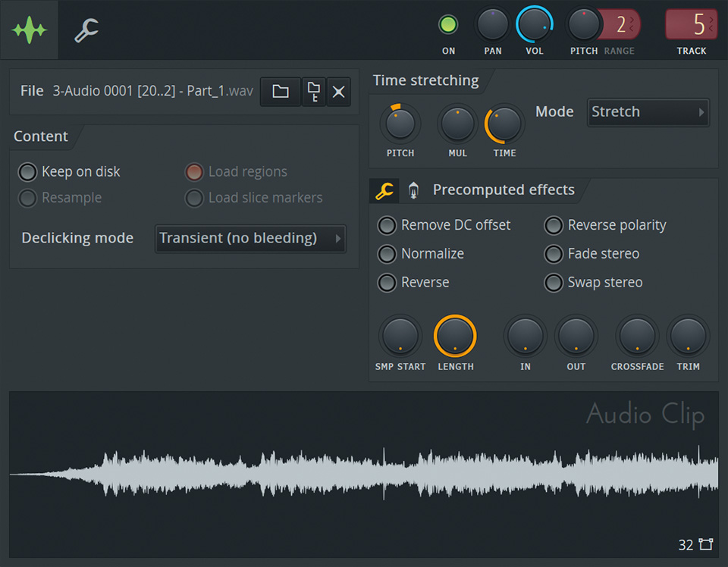Screen dimensions: 728x567
Task: Click file name 3-Audio 0001 Part_1.wav
Action: click(x=152, y=91)
